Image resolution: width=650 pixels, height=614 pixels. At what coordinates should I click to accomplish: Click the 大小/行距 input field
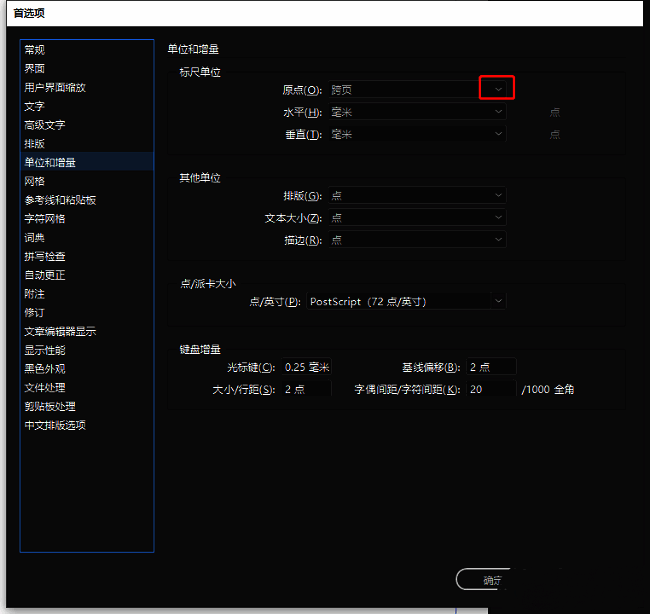pyautogui.click(x=306, y=389)
